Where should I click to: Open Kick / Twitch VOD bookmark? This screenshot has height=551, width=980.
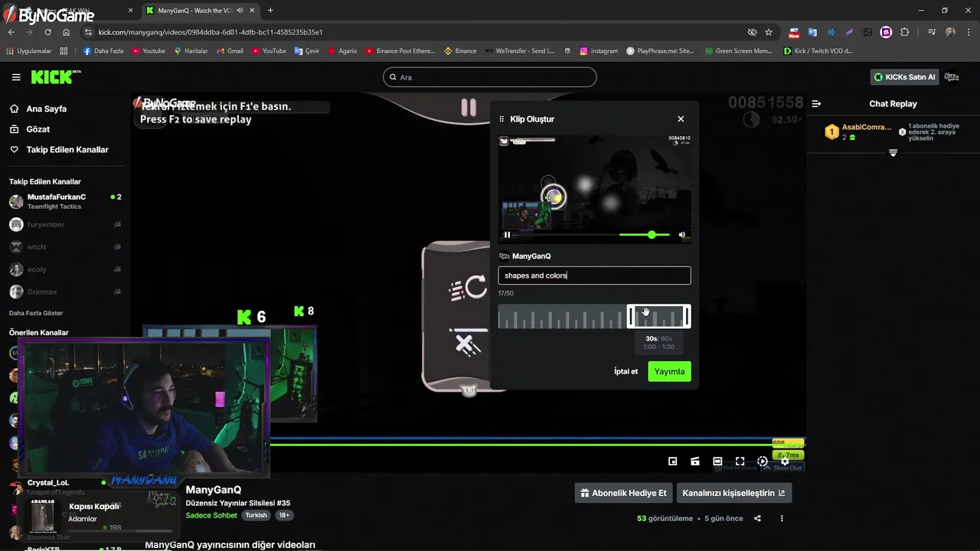point(818,51)
